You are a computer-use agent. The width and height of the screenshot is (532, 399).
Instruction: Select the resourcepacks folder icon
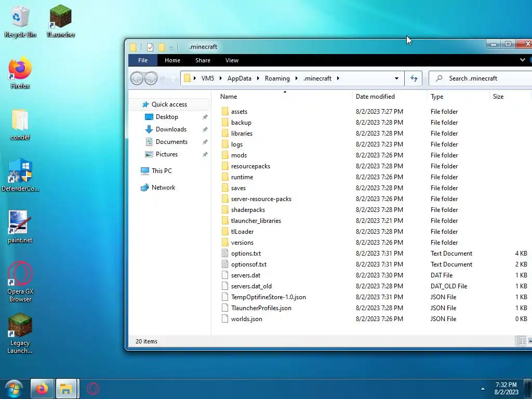[x=225, y=166]
